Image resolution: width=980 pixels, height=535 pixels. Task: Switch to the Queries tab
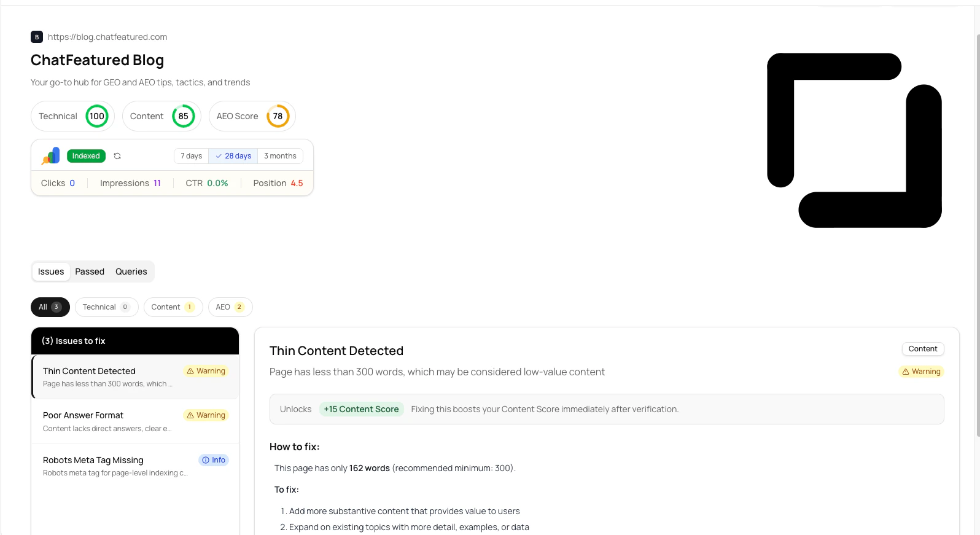(x=131, y=271)
